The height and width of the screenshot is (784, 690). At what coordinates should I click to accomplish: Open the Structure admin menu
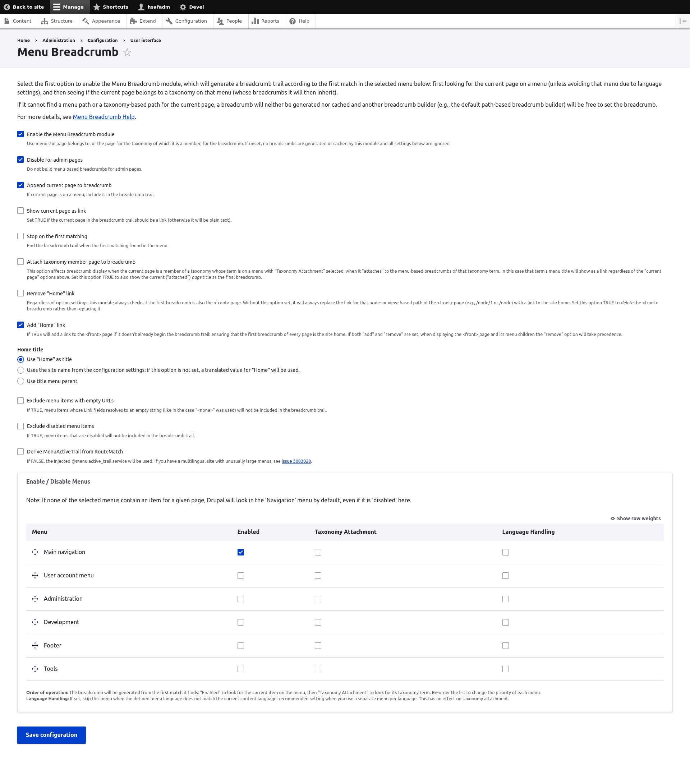click(57, 21)
